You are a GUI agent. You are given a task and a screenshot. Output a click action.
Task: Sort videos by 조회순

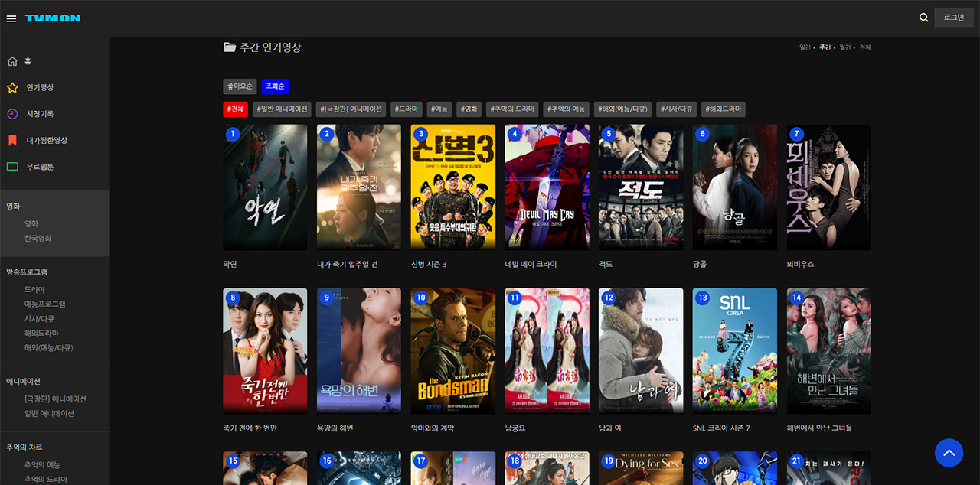click(275, 86)
